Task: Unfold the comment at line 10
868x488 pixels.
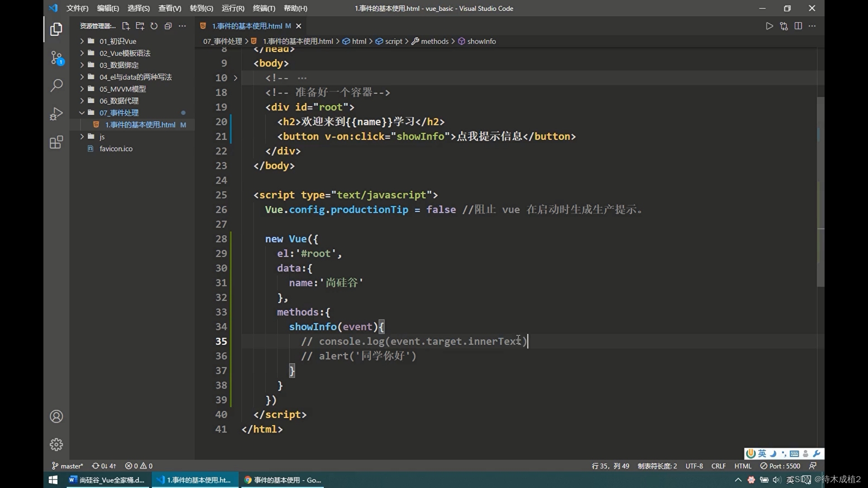Action: click(236, 78)
